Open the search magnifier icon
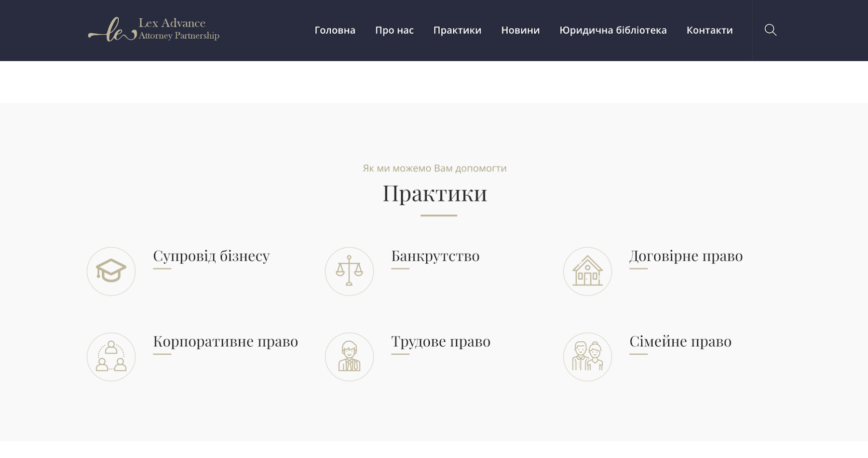This screenshot has height=458, width=868. 770,30
